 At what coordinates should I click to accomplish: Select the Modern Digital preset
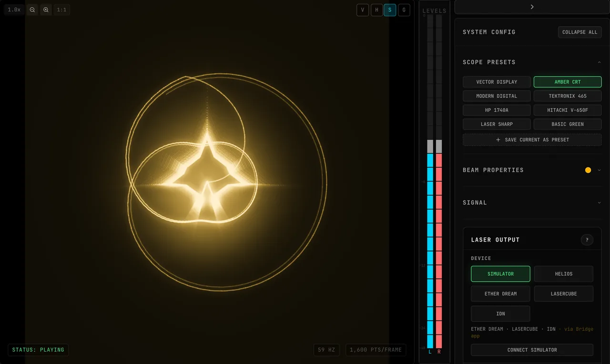(x=497, y=96)
